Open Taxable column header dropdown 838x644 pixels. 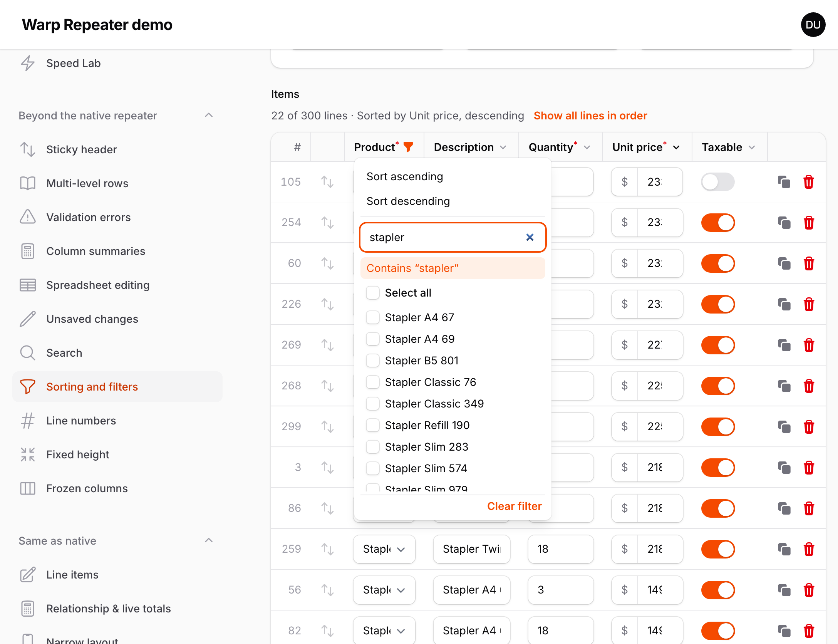click(752, 148)
